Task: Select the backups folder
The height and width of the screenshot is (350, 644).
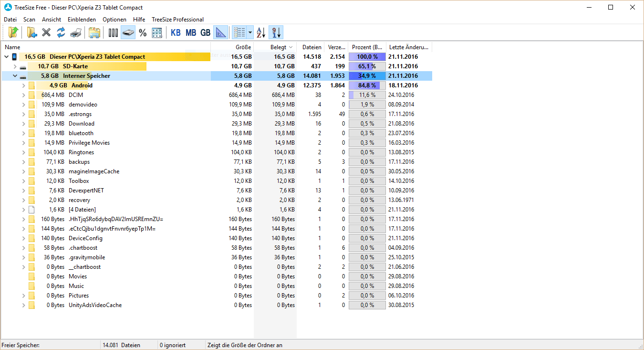Action: [x=79, y=162]
